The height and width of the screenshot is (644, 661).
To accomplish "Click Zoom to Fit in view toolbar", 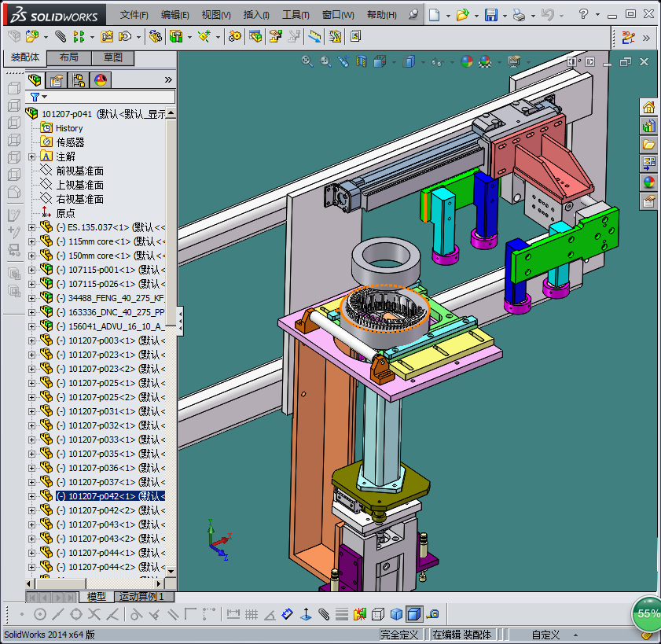I will tap(307, 61).
